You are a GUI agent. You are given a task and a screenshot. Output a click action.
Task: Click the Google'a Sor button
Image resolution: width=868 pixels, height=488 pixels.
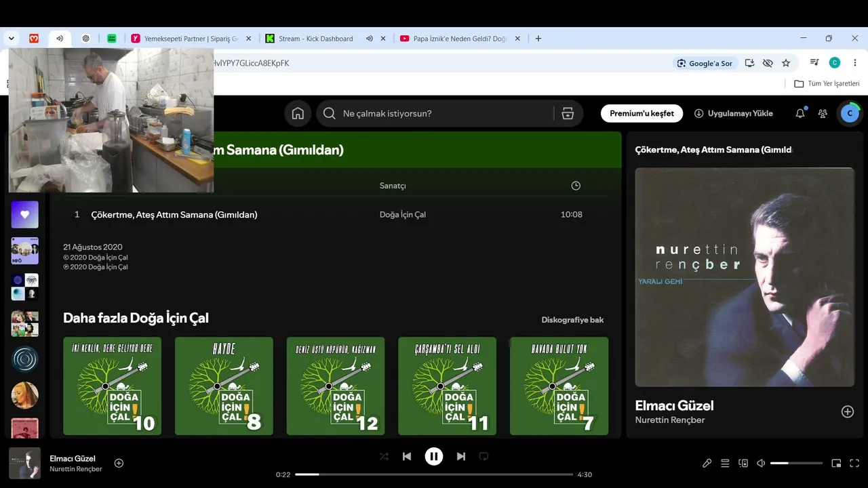coord(705,63)
